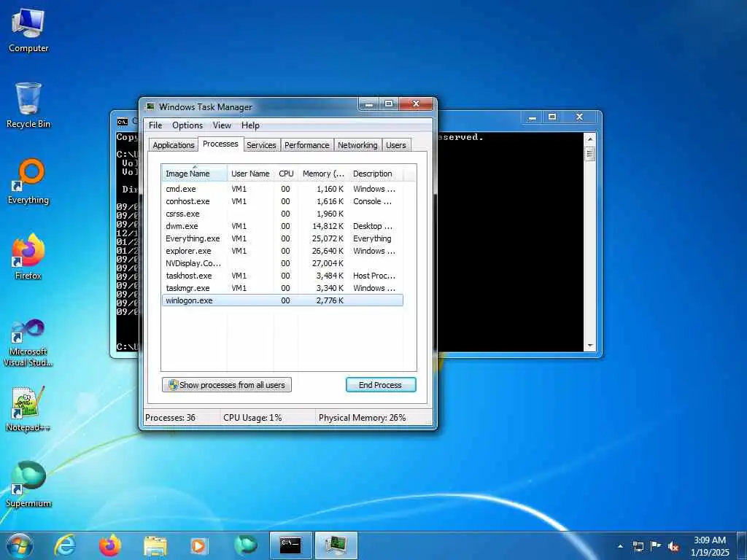This screenshot has height=560, width=747.
Task: Show hidden tray icons arrow
Action: [x=620, y=546]
